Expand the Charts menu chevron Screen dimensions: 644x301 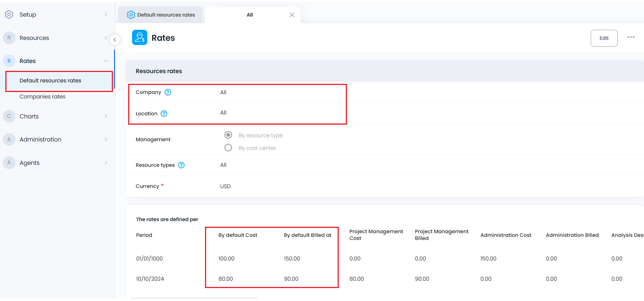(x=106, y=116)
